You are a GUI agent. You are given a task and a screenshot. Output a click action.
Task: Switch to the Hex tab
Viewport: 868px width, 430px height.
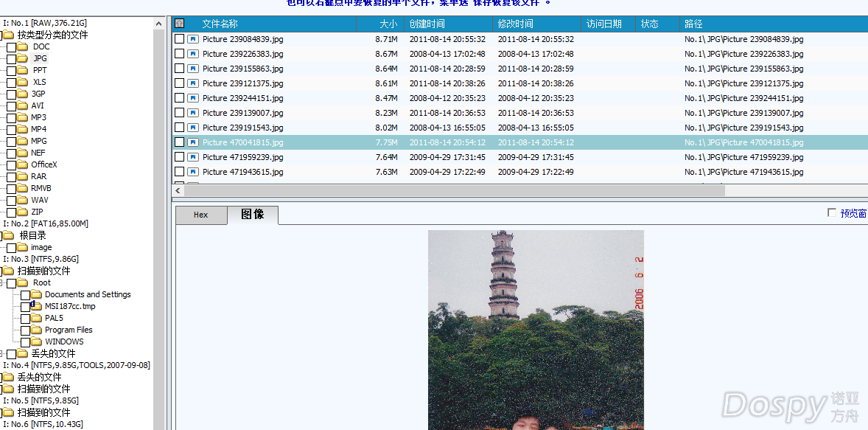[200, 215]
